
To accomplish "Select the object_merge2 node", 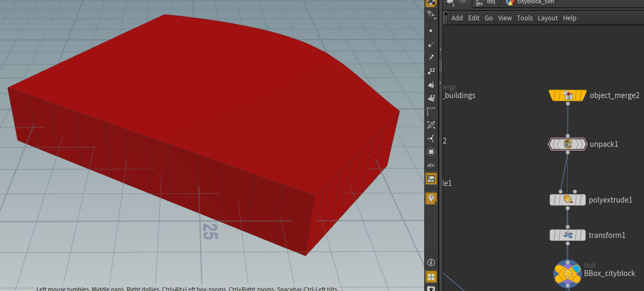I will coord(568,95).
